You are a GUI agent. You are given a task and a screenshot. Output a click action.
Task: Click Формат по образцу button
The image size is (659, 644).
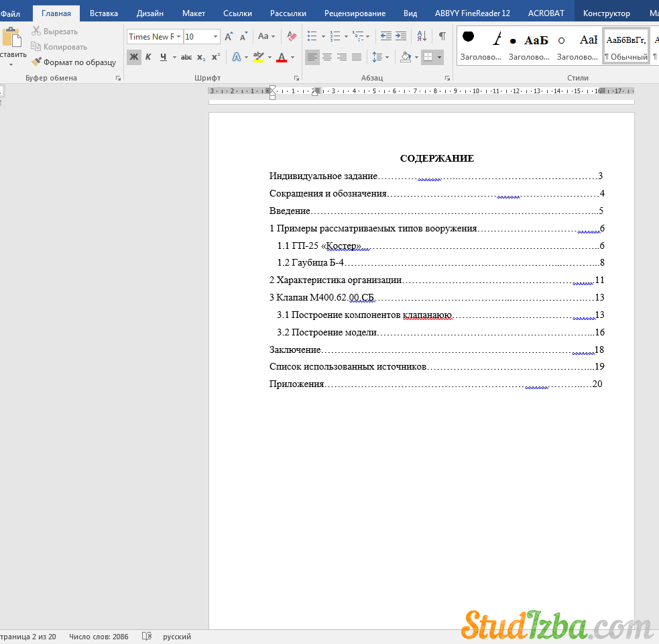coord(74,62)
